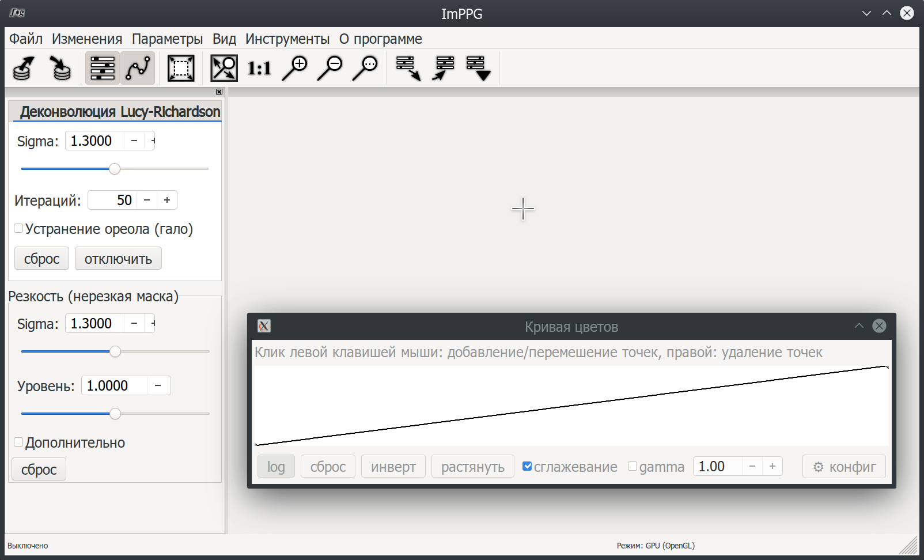924x560 pixels.
Task: Decrease gamma value with minus
Action: 752,466
